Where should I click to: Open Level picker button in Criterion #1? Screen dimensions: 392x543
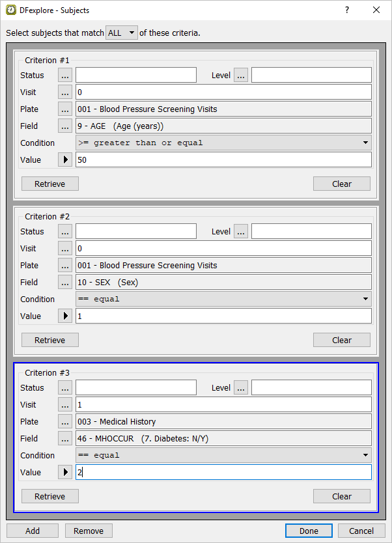(241, 76)
